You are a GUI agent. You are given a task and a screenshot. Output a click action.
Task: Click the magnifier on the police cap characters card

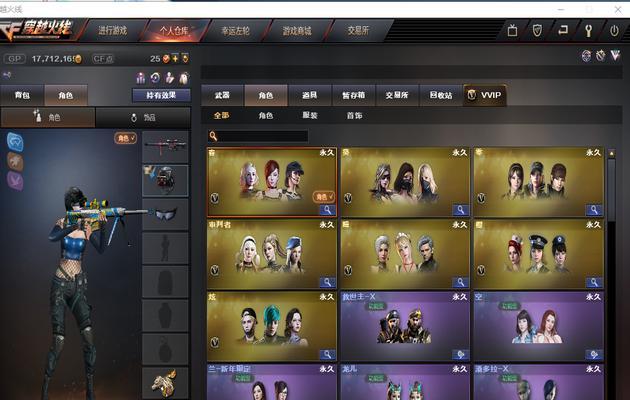tap(594, 282)
